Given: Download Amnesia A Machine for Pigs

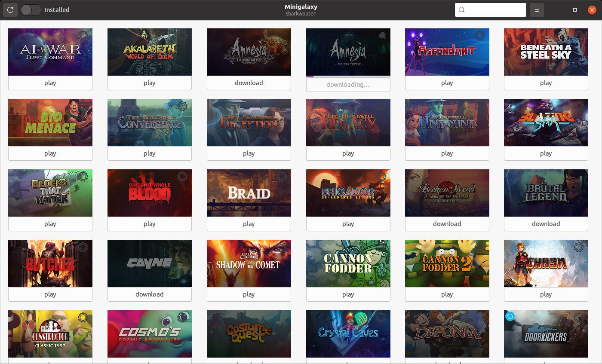Looking at the screenshot, I should (x=249, y=83).
